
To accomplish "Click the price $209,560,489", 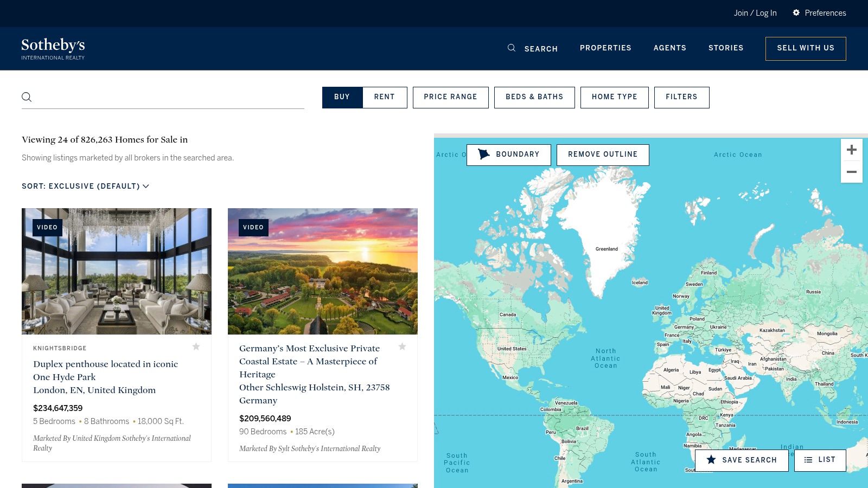I will click(x=265, y=419).
